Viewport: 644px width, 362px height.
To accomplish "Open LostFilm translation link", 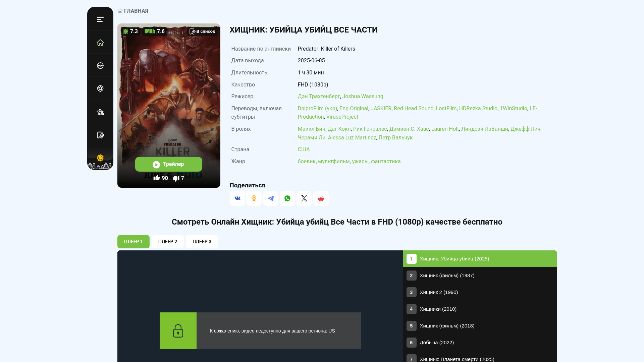I will [446, 109].
